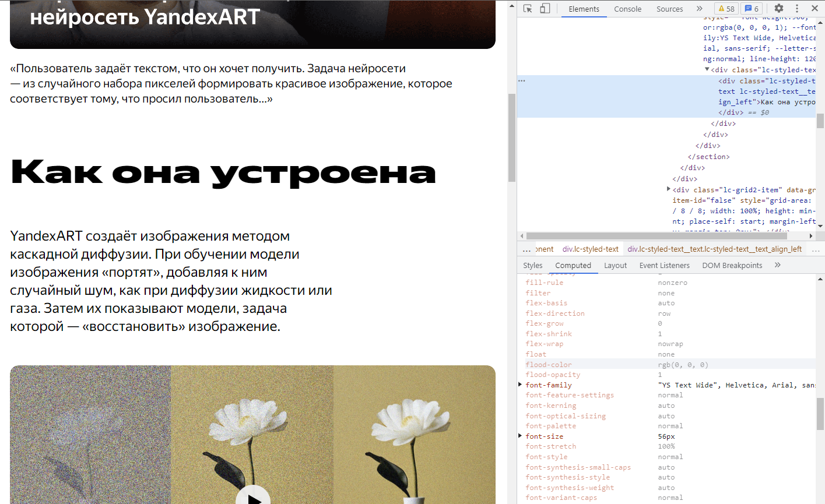Click the font-style property row

[x=666, y=457]
